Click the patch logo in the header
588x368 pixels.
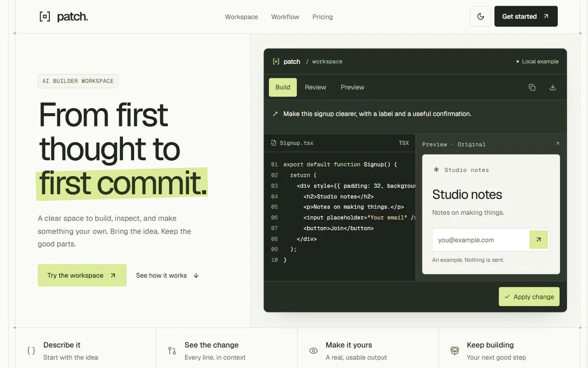(x=64, y=17)
